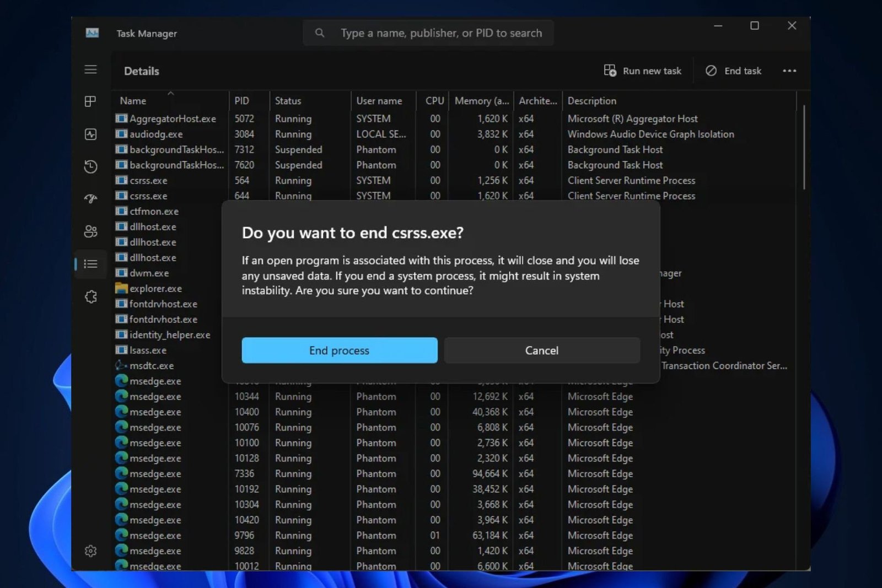Click the AggregatorHost.exe process icon
The image size is (882, 588).
pos(121,118)
